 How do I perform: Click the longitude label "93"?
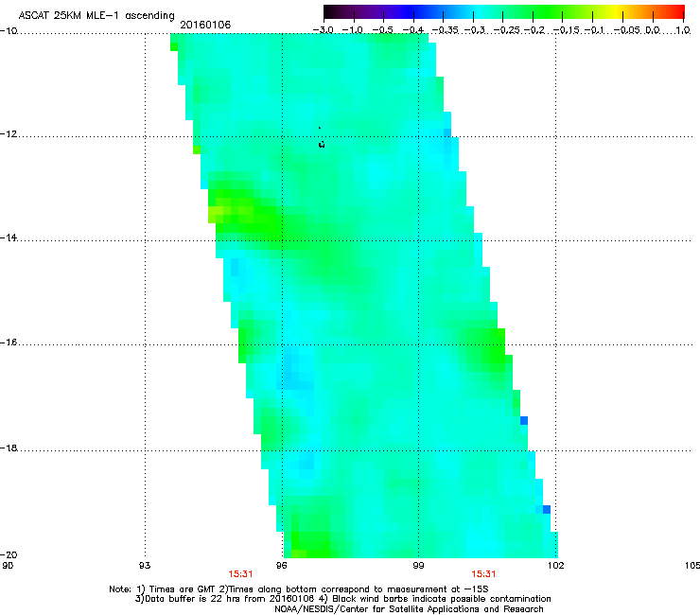(x=145, y=566)
